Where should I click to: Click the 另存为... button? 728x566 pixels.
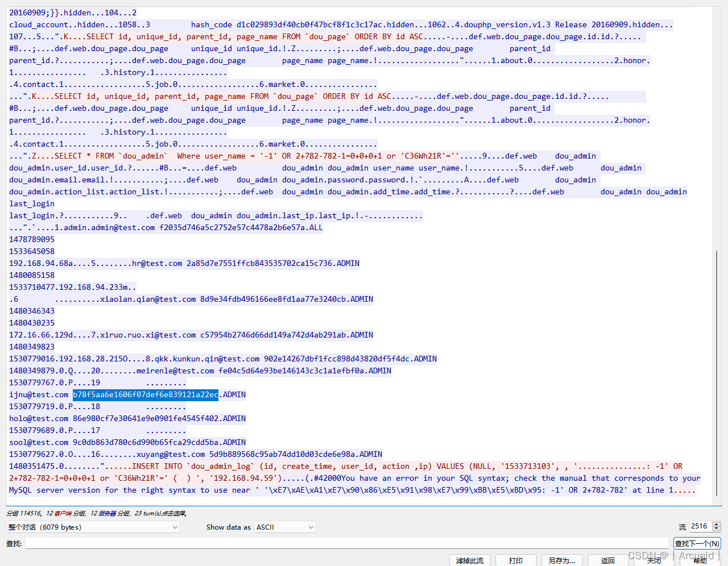562,560
